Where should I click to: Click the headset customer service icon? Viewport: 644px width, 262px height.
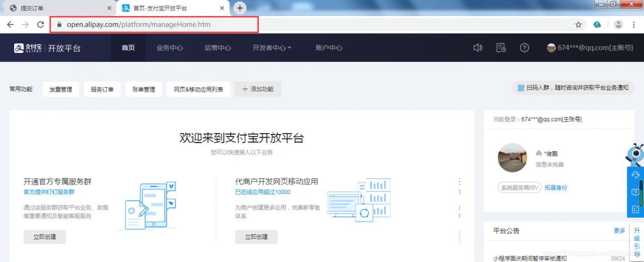point(635,175)
